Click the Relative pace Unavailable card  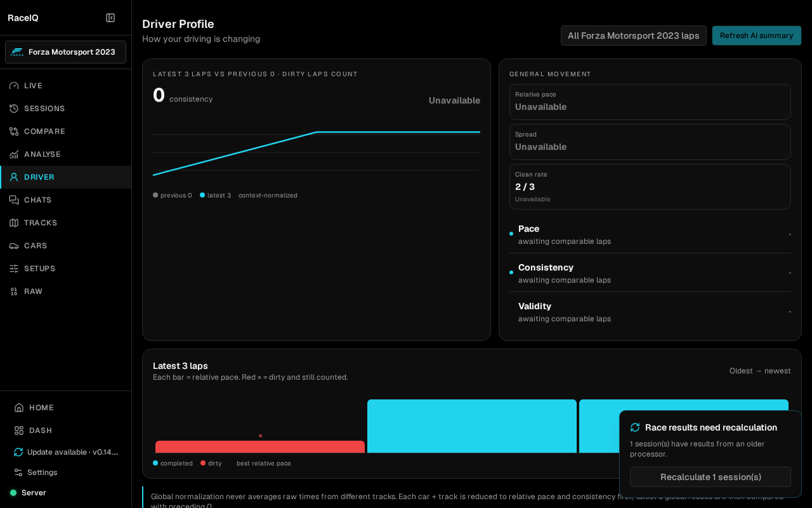coord(650,102)
